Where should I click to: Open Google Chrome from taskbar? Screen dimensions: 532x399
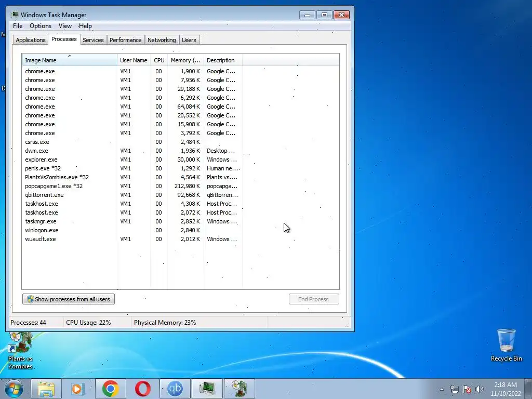pyautogui.click(x=110, y=389)
